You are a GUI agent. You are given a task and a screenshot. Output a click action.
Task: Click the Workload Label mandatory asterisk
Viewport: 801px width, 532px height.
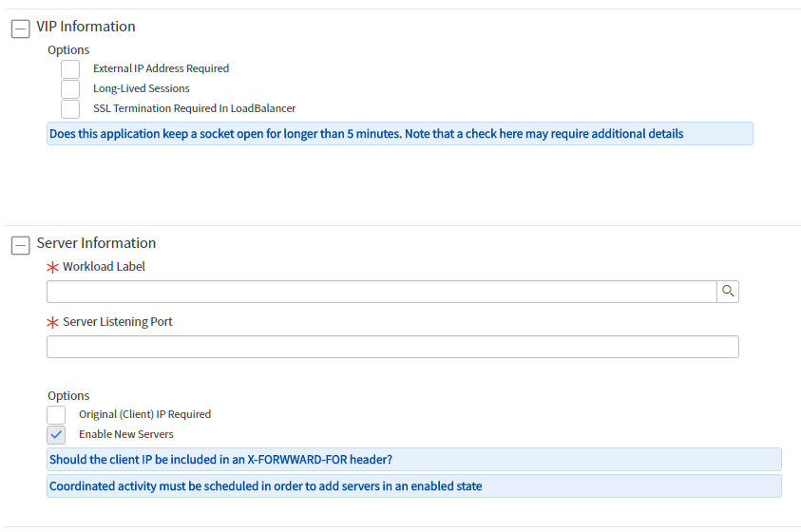pos(52,267)
